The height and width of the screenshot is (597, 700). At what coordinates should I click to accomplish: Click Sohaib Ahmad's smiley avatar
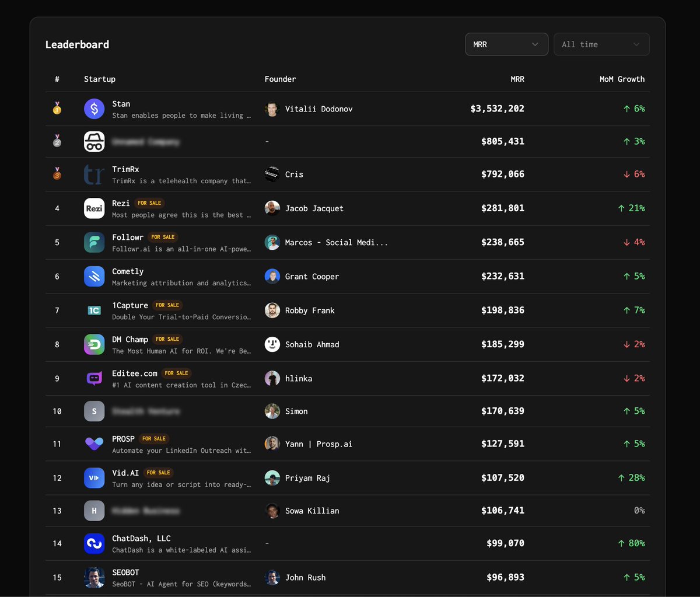[x=272, y=344]
